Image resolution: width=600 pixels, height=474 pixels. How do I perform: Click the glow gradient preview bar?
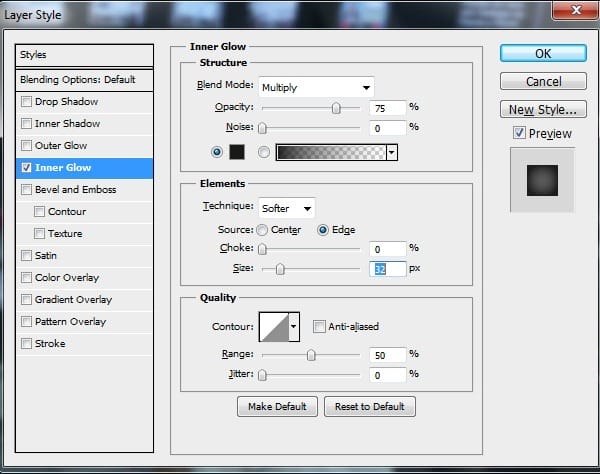pyautogui.click(x=331, y=152)
